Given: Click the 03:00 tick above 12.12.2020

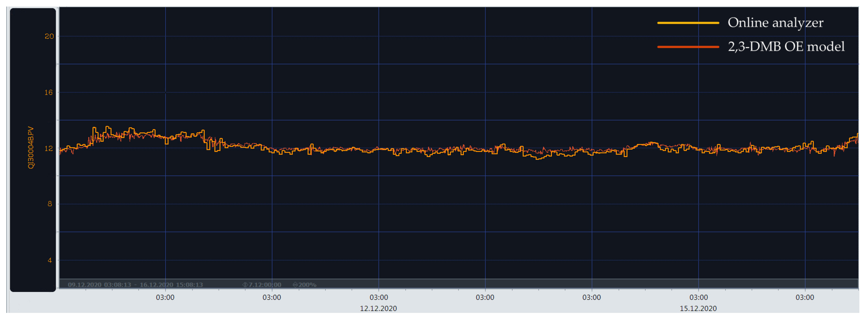Looking at the screenshot, I should click(x=378, y=297).
